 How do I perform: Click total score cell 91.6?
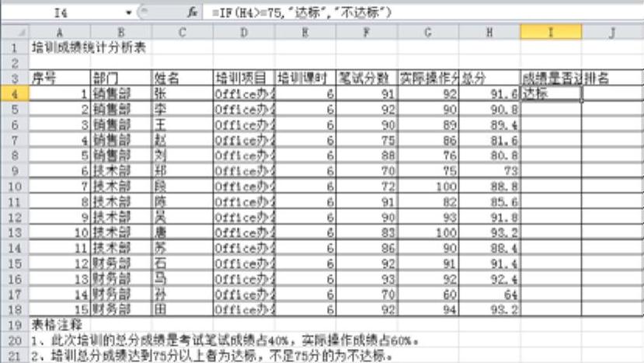pos(489,94)
